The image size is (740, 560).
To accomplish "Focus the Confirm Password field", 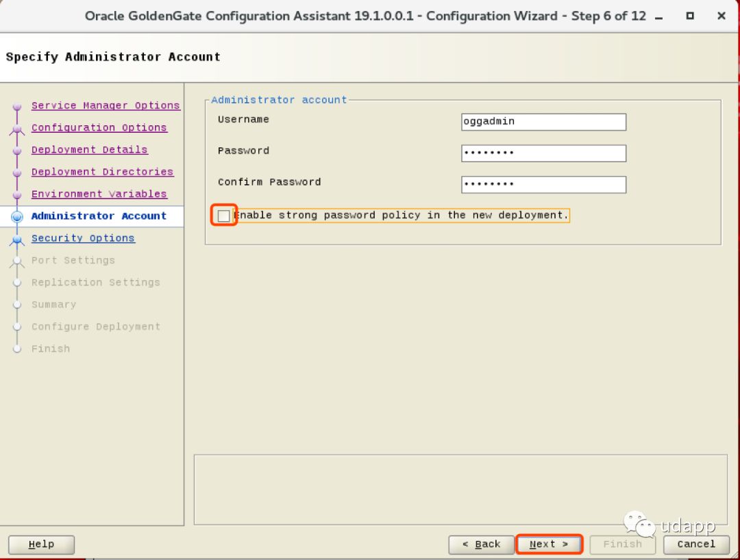I will click(543, 184).
